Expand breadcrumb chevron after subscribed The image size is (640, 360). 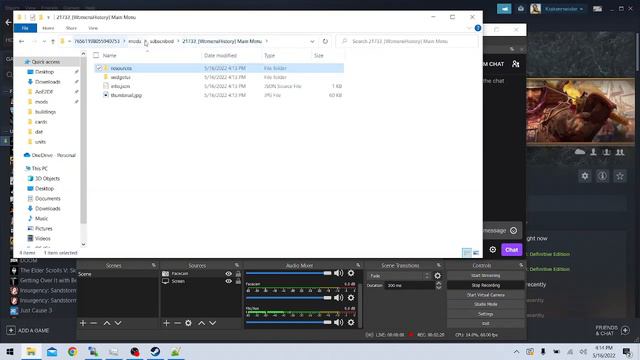178,41
